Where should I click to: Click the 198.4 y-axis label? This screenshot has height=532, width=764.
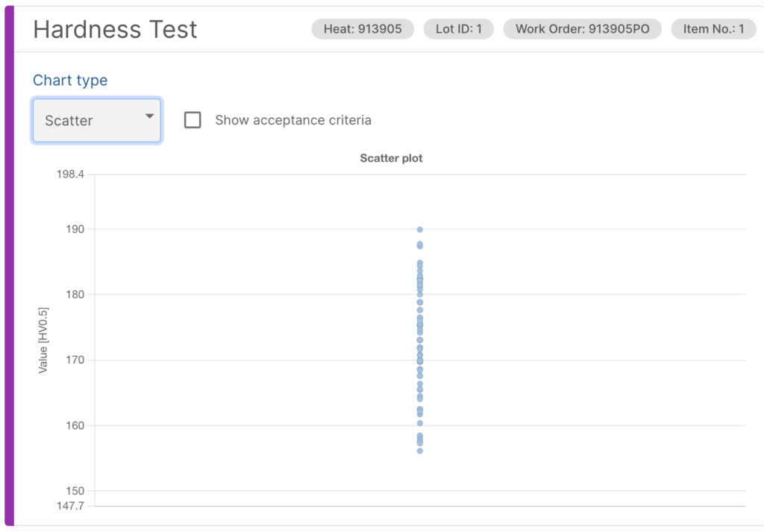point(70,175)
